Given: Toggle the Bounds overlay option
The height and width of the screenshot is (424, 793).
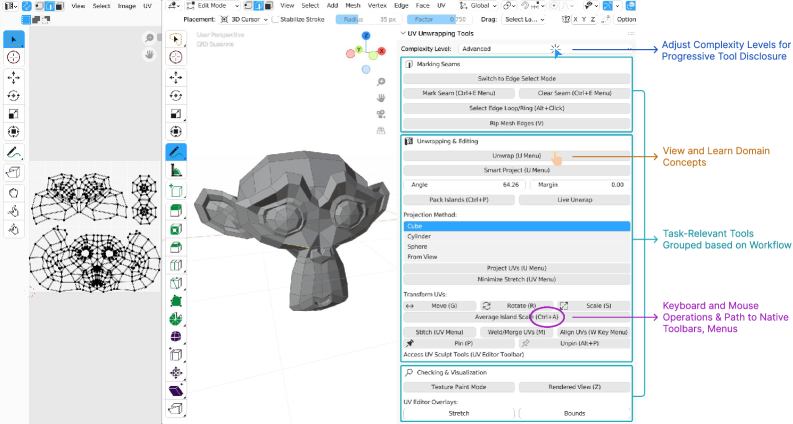Looking at the screenshot, I should 573,411.
